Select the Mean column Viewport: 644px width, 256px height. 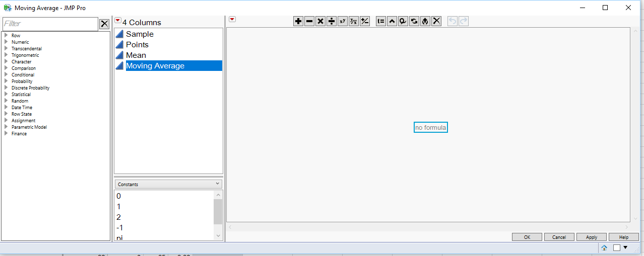pos(168,55)
